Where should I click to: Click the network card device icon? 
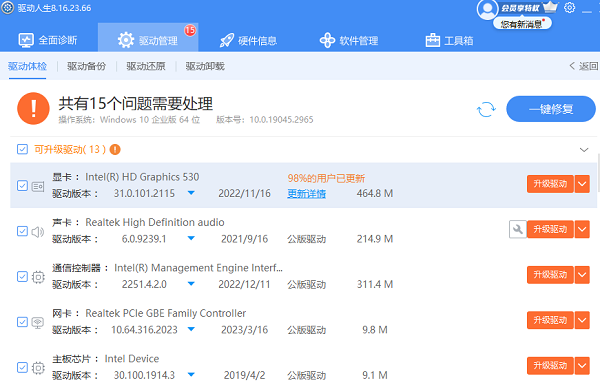tap(38, 323)
